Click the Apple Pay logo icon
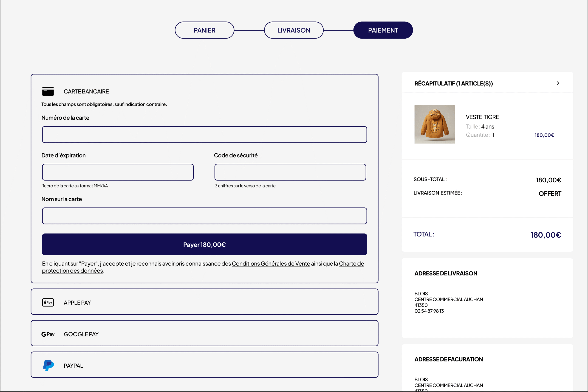 48,302
